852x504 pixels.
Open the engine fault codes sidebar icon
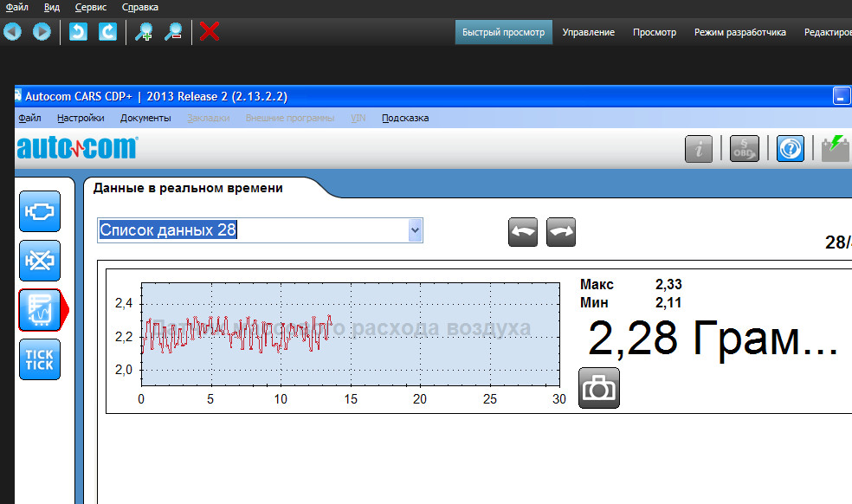coord(40,211)
